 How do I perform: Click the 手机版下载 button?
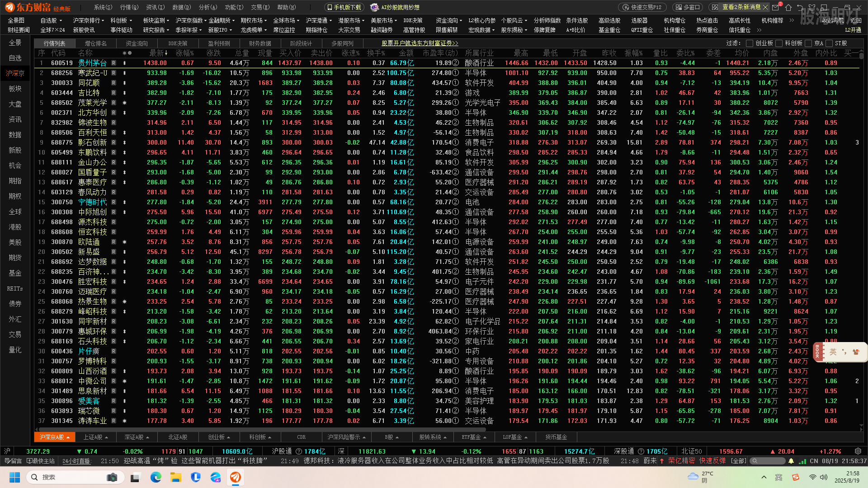click(x=344, y=7)
